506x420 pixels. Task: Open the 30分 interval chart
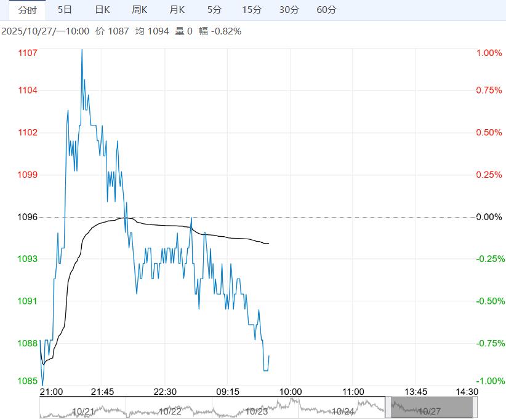[289, 10]
